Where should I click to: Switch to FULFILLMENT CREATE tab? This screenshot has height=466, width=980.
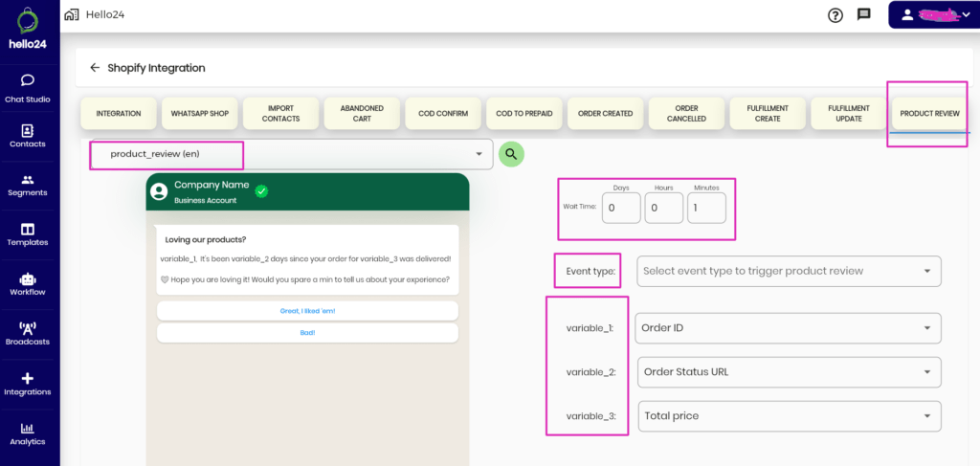768,114
